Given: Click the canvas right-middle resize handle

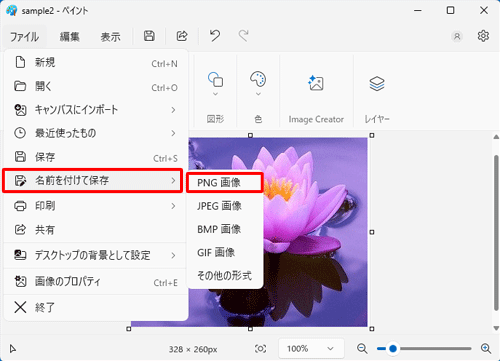Looking at the screenshot, I should (x=372, y=232).
